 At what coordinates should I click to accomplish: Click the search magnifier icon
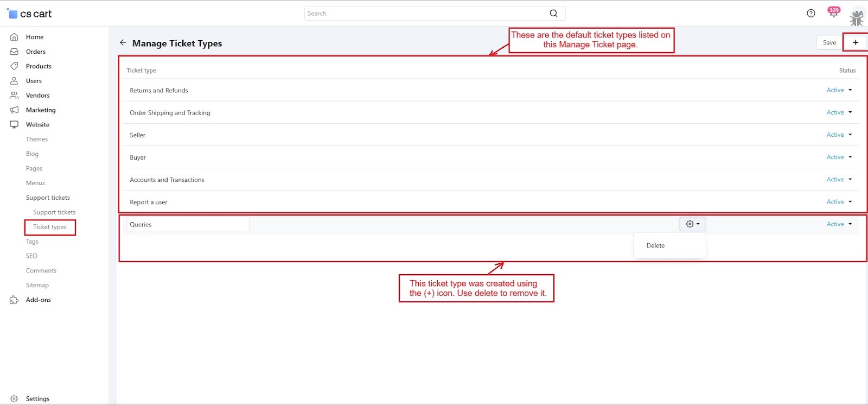553,14
